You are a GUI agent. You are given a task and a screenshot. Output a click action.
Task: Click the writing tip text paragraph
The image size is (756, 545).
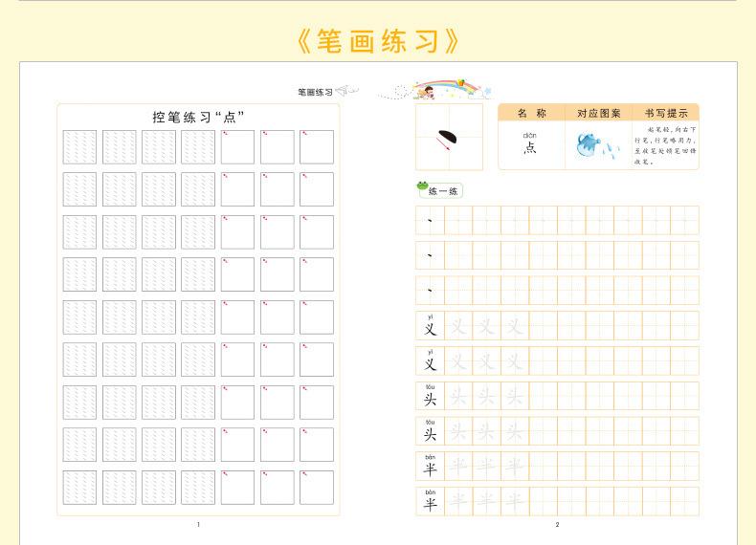coord(664,145)
